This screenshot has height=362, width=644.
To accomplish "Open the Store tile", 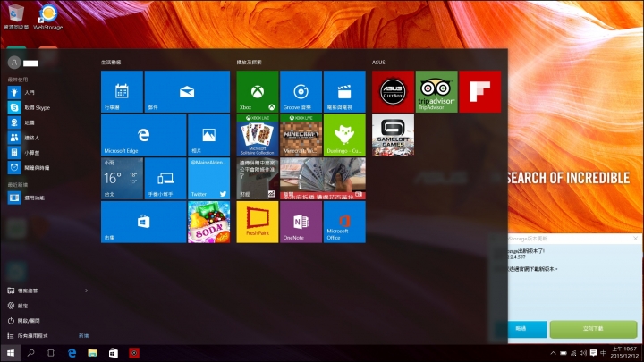I will click(x=143, y=222).
